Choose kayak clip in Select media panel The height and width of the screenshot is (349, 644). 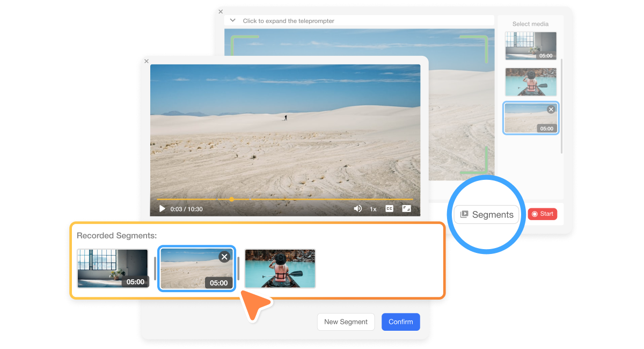pyautogui.click(x=530, y=82)
